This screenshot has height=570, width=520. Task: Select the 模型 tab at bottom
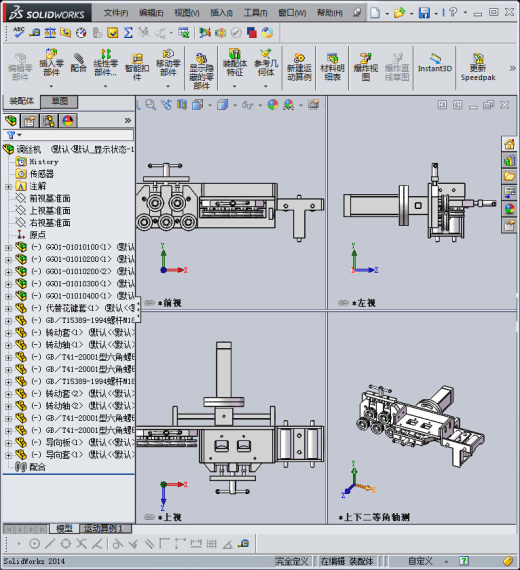click(64, 528)
